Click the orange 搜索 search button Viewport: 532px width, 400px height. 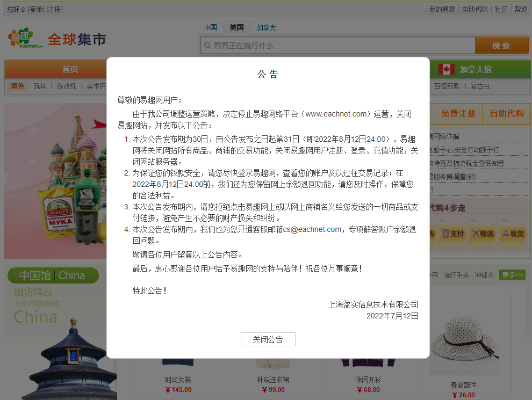[x=501, y=46]
